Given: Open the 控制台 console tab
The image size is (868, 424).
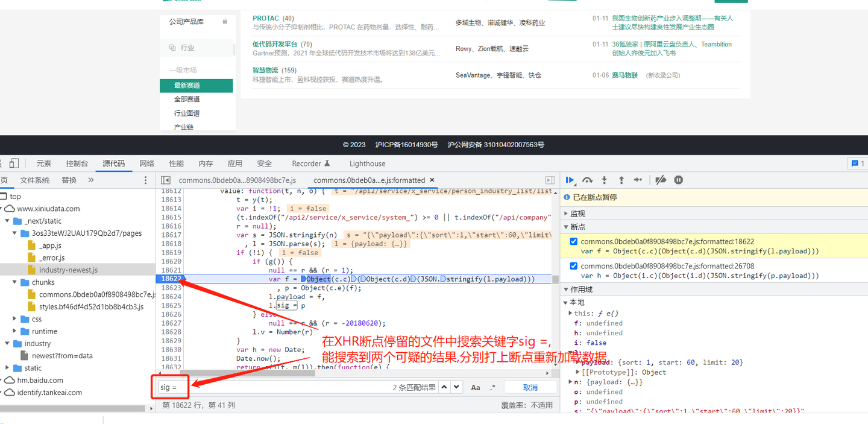Looking at the screenshot, I should click(x=77, y=163).
